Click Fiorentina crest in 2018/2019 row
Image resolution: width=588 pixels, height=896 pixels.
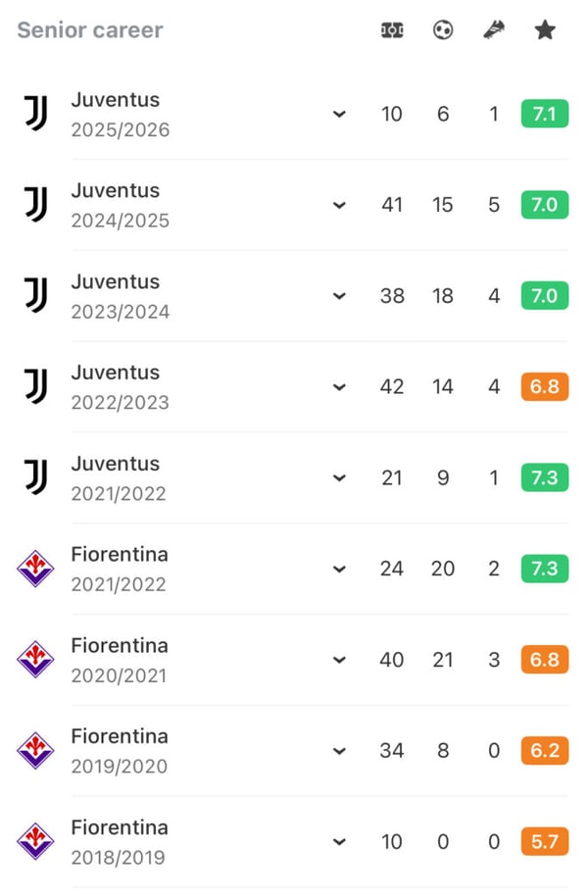coord(36,842)
